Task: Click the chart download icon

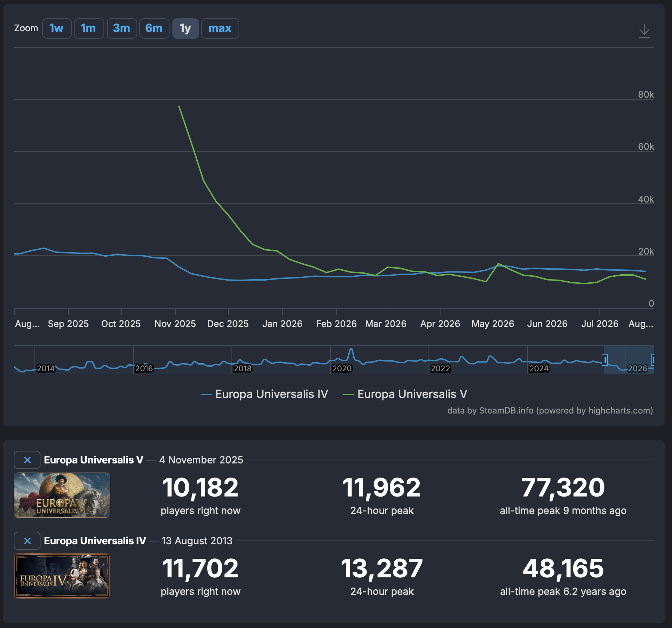Action: point(644,31)
